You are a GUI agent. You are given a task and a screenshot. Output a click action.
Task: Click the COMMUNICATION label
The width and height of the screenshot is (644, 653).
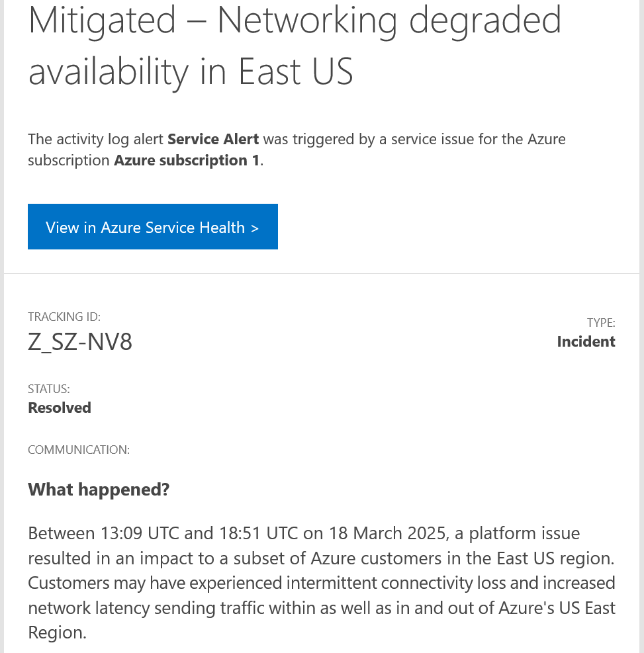(x=79, y=450)
